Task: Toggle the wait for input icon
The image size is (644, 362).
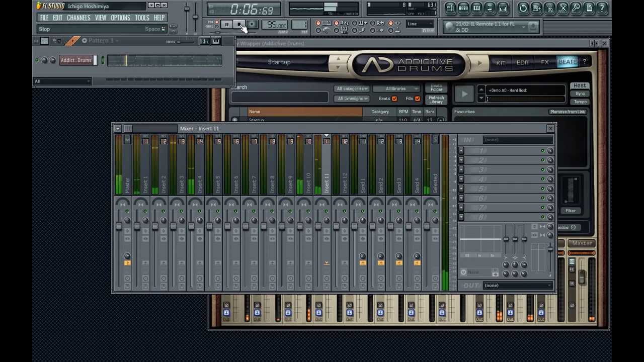Action: pyautogui.click(x=344, y=30)
